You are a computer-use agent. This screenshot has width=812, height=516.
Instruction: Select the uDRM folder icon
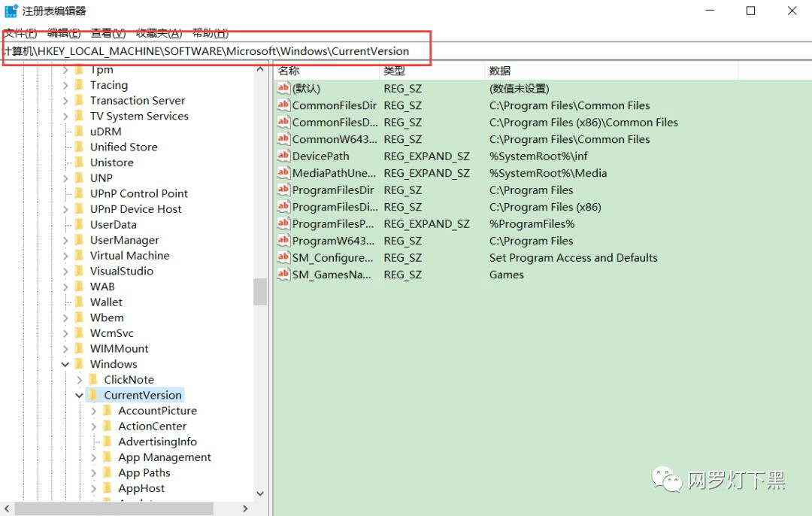(x=79, y=132)
